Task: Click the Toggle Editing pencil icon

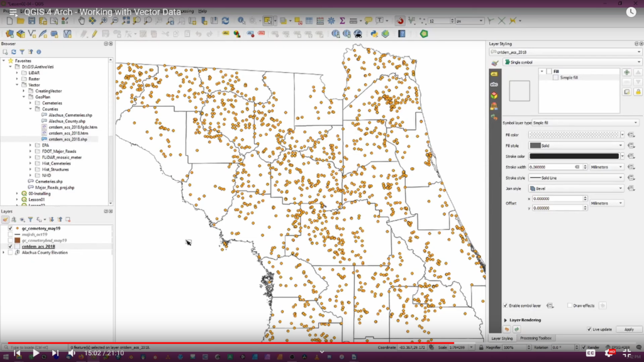Action: click(94, 34)
